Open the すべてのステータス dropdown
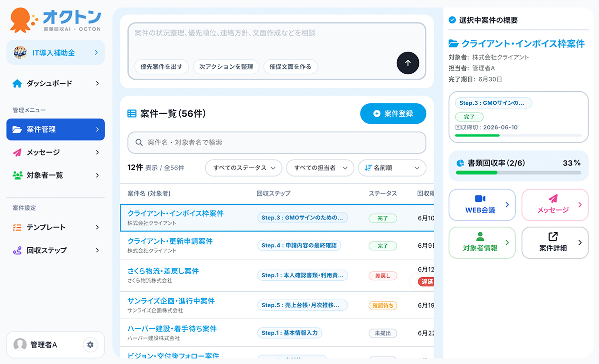This screenshot has width=599, height=364. (x=244, y=168)
